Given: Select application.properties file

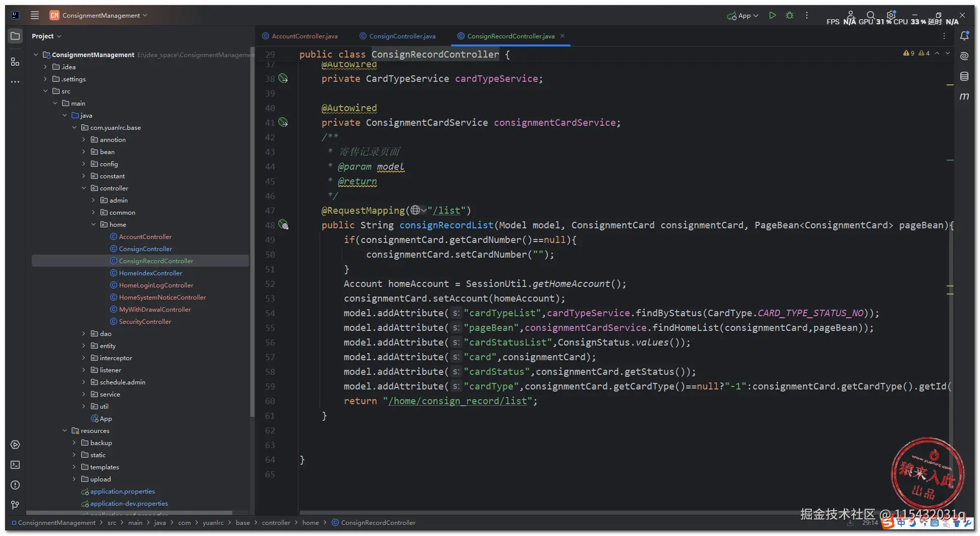Looking at the screenshot, I should point(123,491).
